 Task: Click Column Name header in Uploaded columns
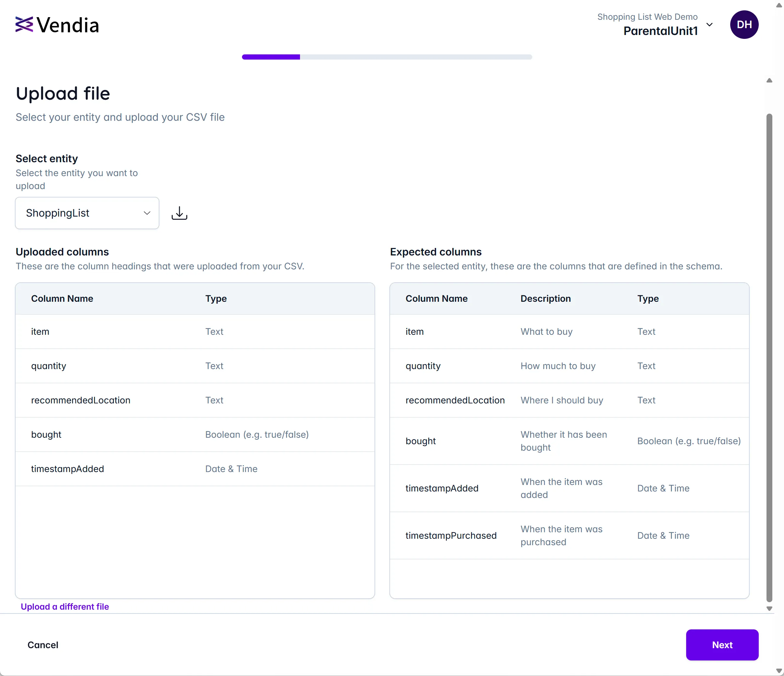click(x=62, y=299)
